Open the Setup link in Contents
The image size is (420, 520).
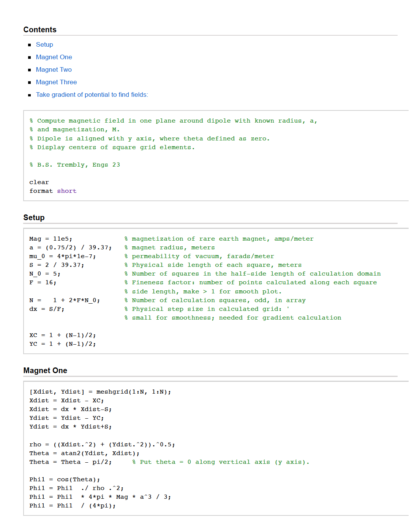pos(44,45)
